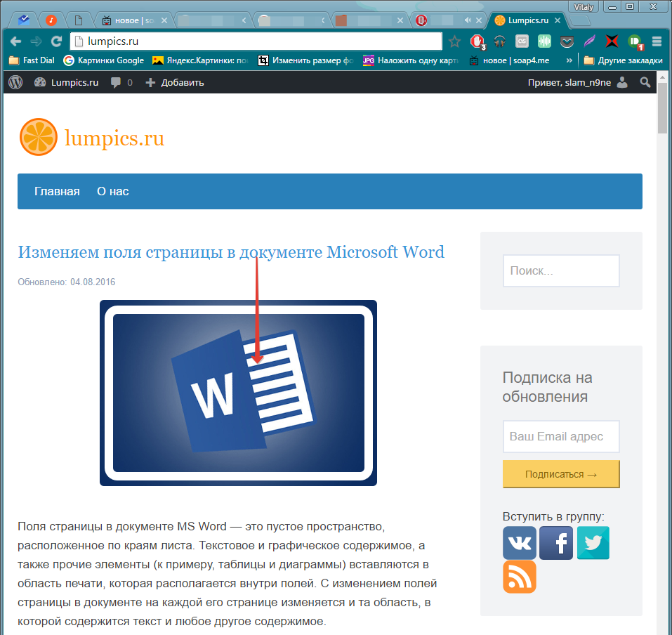Open the 'О нас' menu item
Screen dimensions: 672x635
tap(112, 191)
